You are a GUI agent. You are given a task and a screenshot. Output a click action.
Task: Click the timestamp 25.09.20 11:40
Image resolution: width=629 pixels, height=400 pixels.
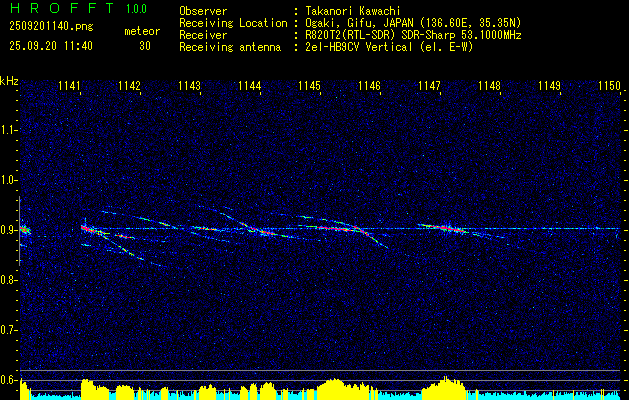pyautogui.click(x=51, y=46)
